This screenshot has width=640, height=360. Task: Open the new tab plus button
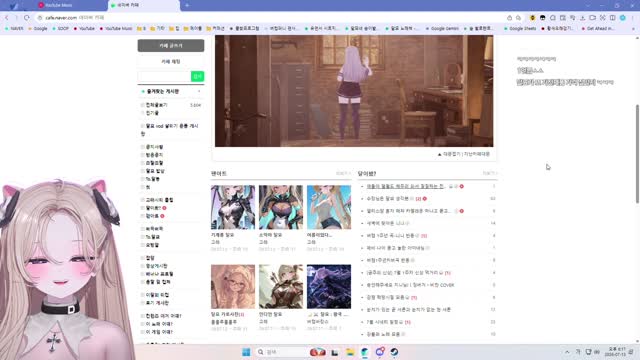pos(187,5)
